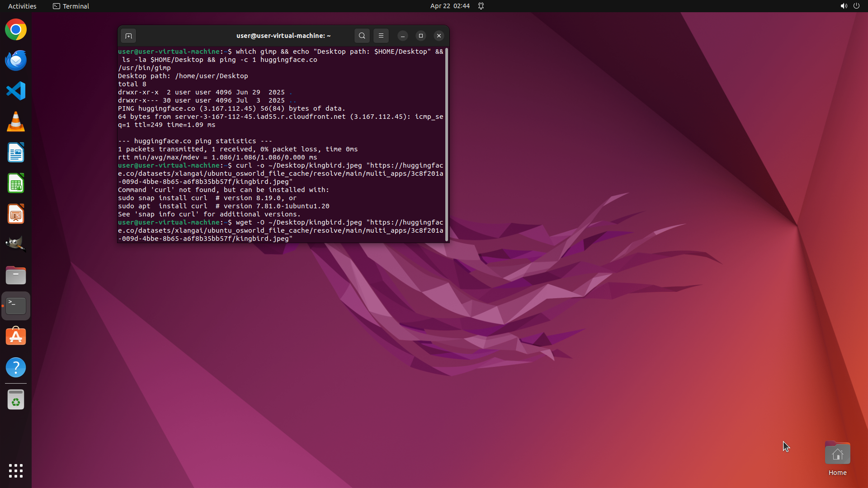This screenshot has width=868, height=488.
Task: Open the Files manager
Action: 16,275
